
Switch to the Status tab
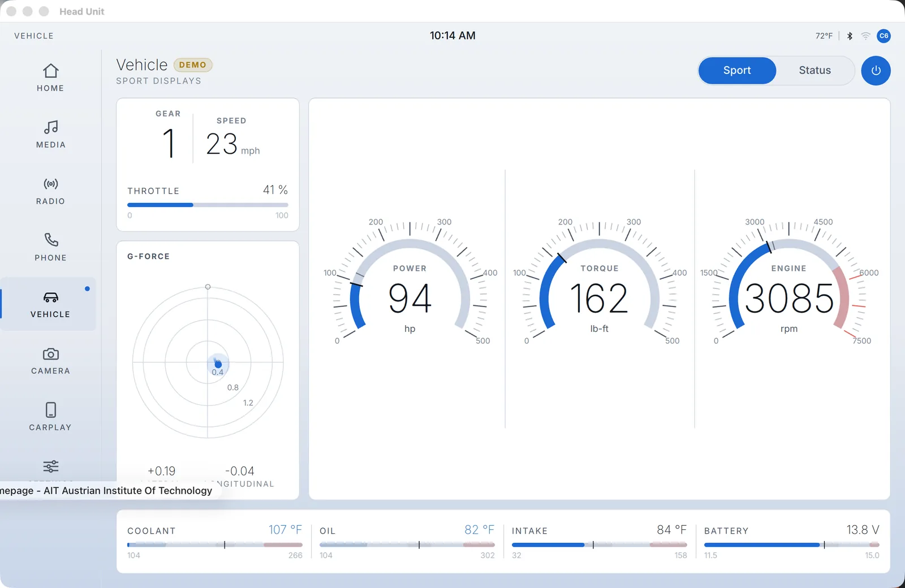815,71
